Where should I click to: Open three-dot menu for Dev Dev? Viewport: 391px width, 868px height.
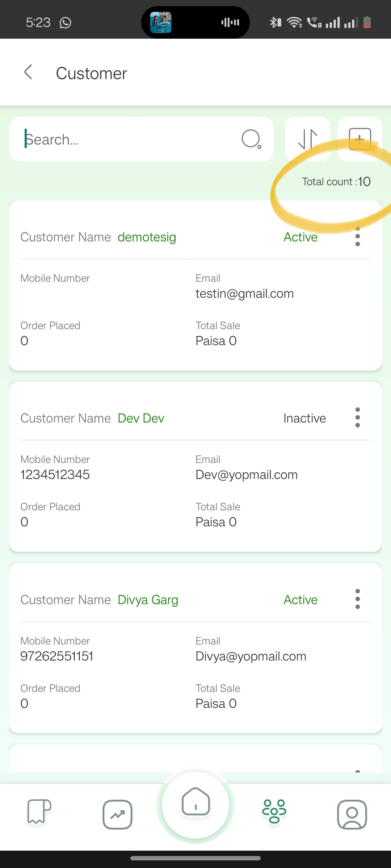[x=358, y=418]
